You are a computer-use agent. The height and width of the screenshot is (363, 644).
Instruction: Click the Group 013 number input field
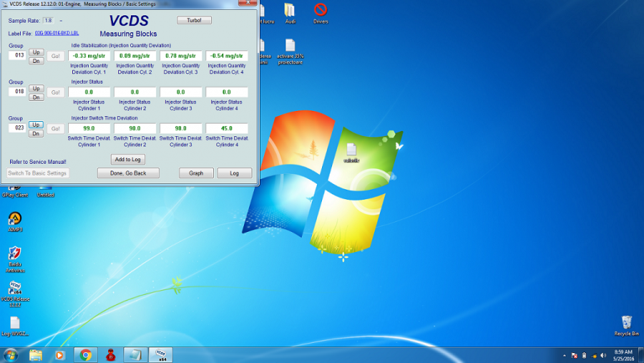click(17, 55)
